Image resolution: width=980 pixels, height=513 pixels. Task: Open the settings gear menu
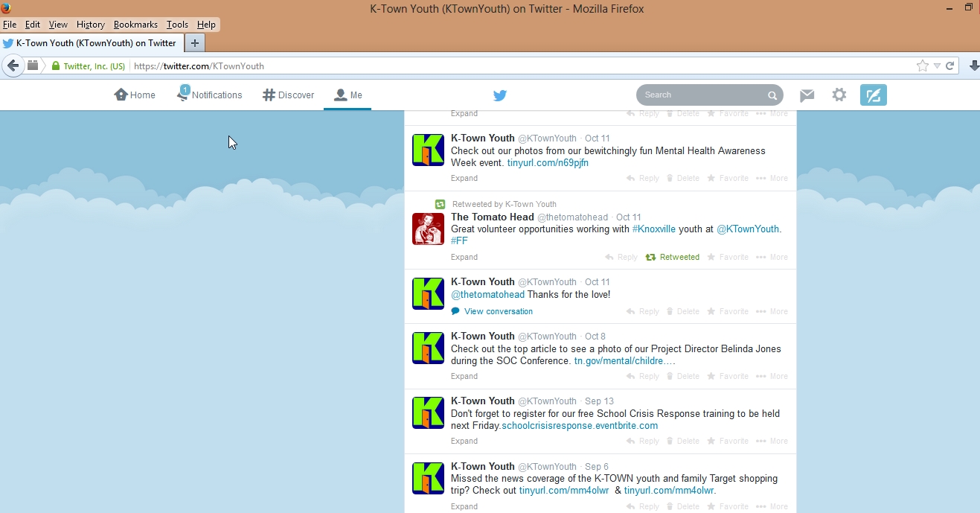[x=839, y=95]
